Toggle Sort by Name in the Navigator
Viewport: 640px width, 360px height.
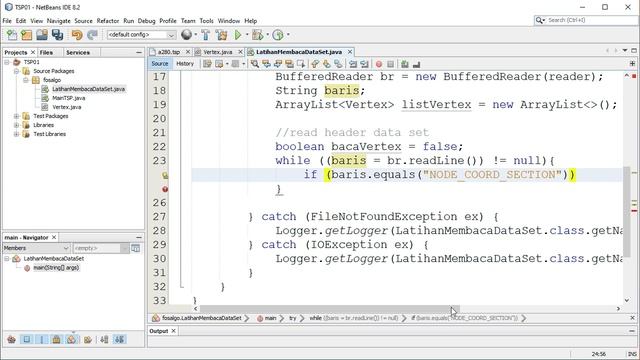coord(104,339)
